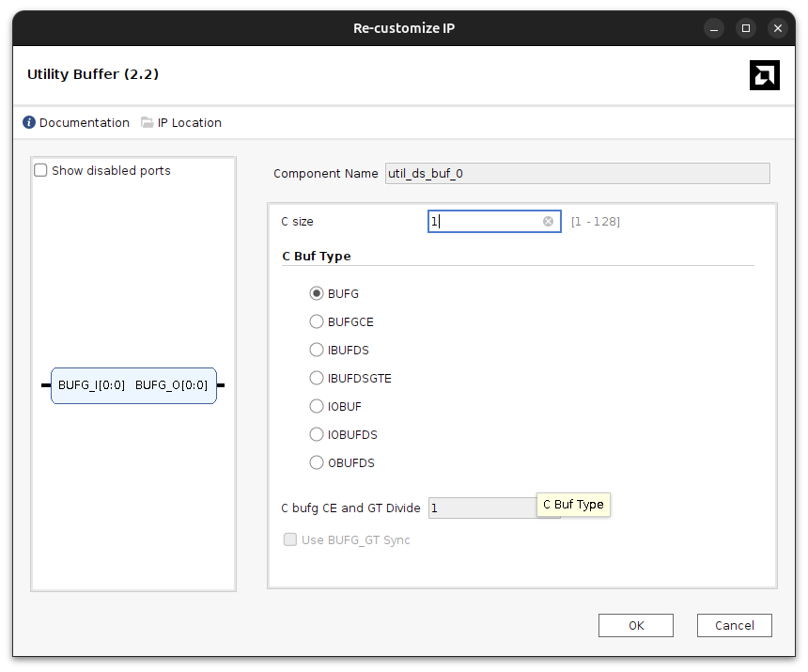Viewport: 808px width, 672px height.
Task: Open the IP Location entry
Action: (188, 122)
